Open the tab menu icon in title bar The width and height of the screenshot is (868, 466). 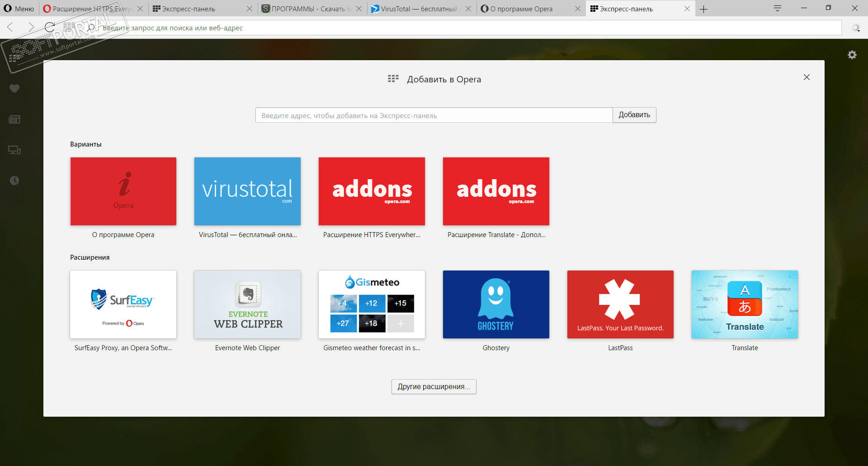(x=778, y=8)
